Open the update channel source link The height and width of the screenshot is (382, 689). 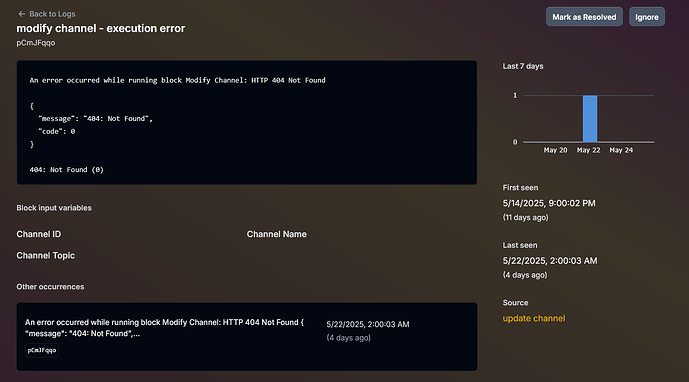[534, 318]
